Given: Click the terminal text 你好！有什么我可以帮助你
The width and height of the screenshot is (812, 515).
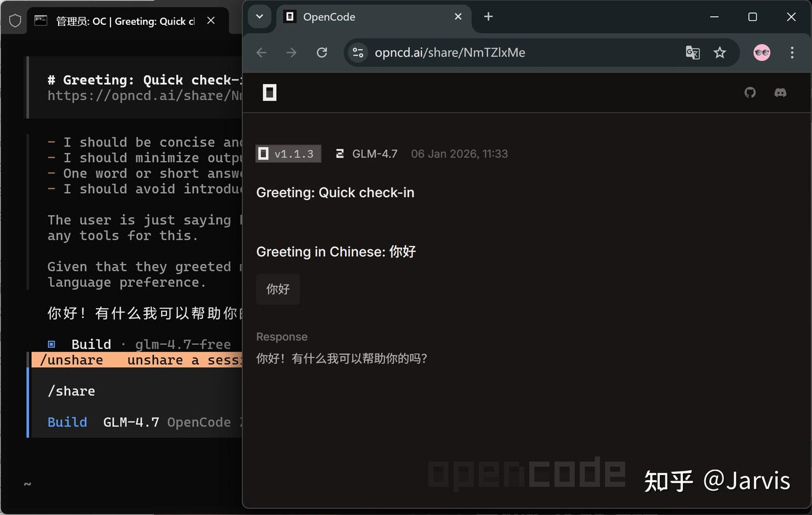Looking at the screenshot, I should pyautogui.click(x=145, y=313).
